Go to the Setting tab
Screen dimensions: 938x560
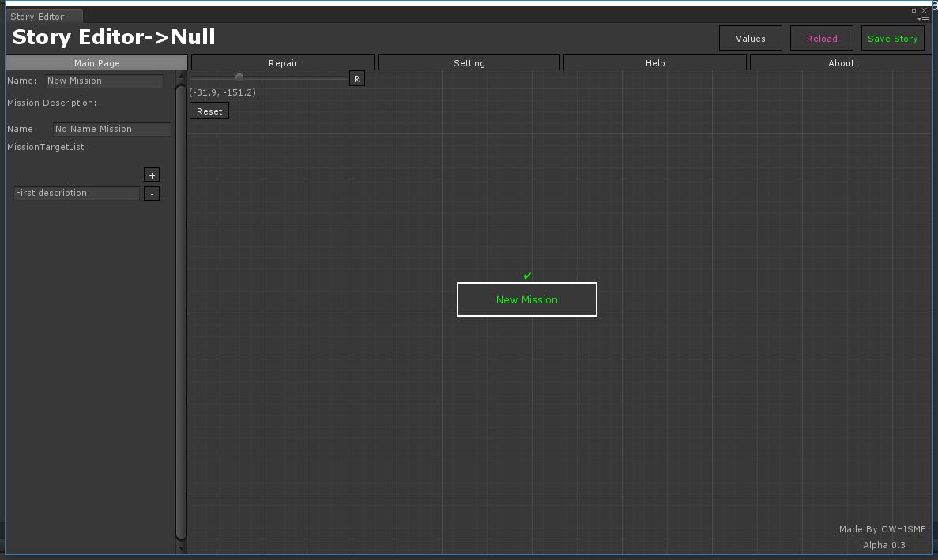click(x=469, y=63)
